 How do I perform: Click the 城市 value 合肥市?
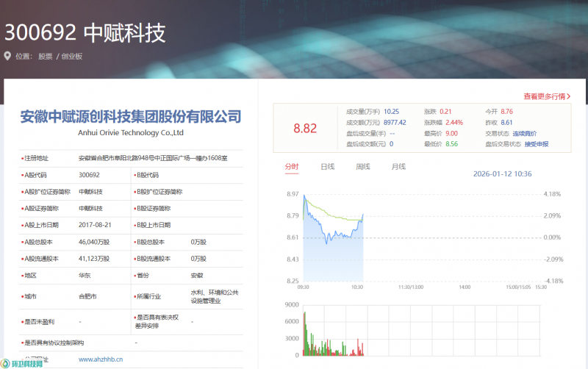tap(87, 296)
